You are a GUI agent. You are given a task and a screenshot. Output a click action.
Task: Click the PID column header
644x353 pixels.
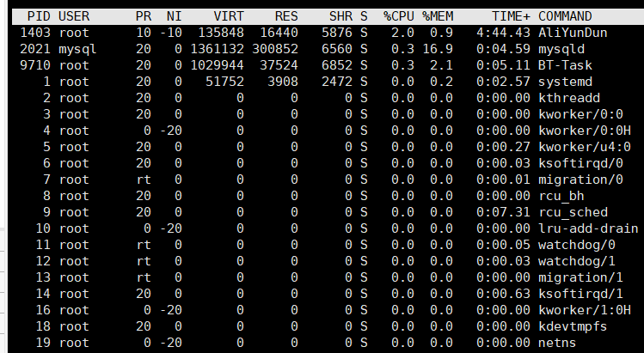pos(39,16)
